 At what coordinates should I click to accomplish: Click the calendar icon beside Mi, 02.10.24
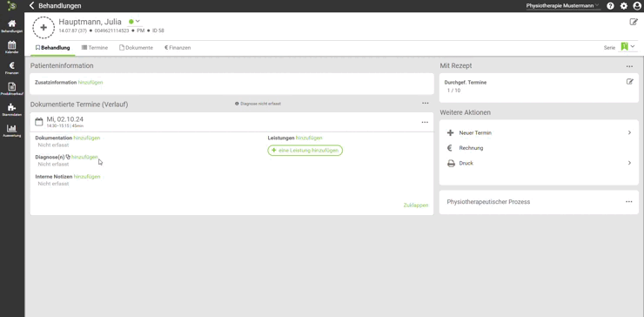(39, 122)
